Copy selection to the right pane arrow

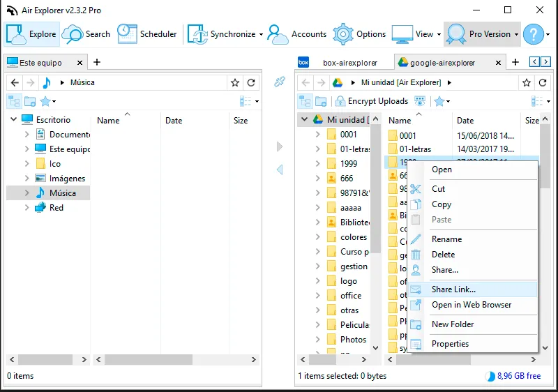coord(280,146)
